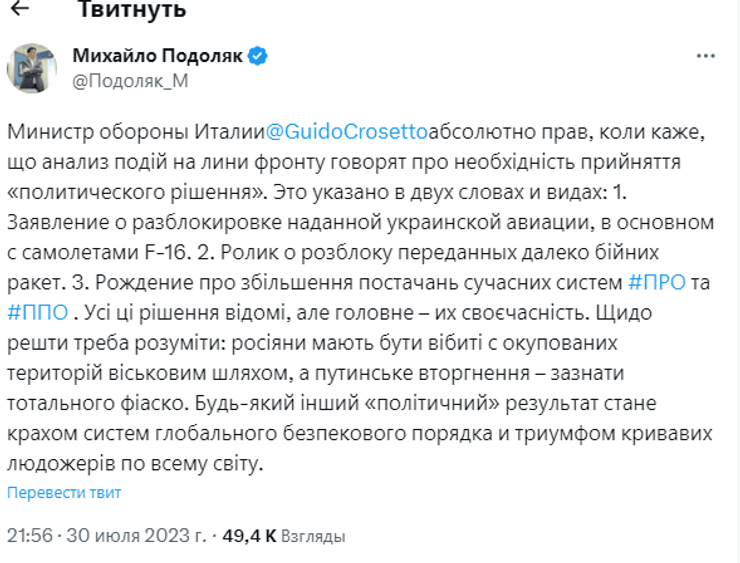
Task: Go back using the left arrow
Action: pos(21,12)
